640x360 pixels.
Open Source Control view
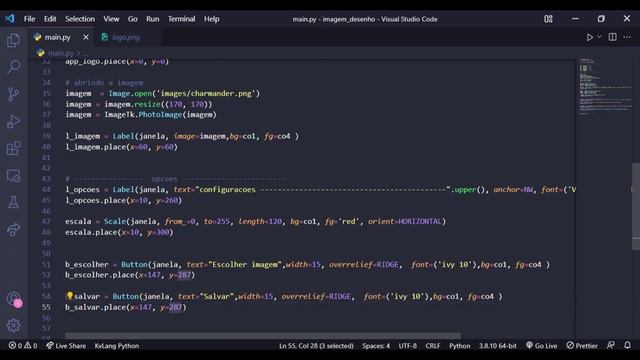pos(13,94)
